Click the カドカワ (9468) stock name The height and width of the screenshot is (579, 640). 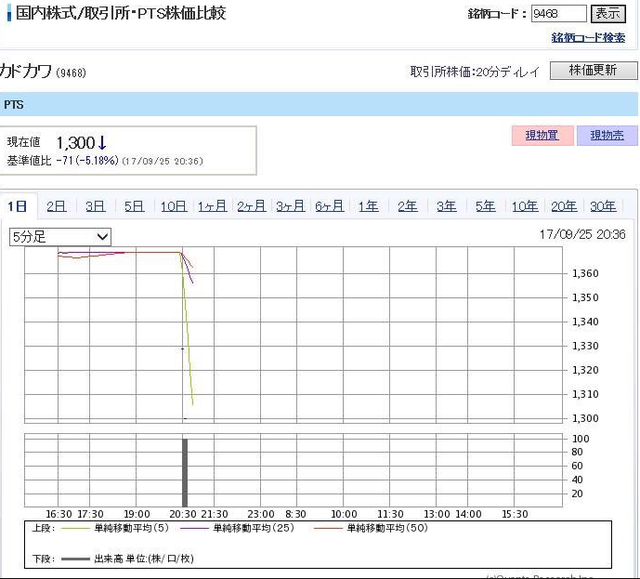pyautogui.click(x=43, y=71)
